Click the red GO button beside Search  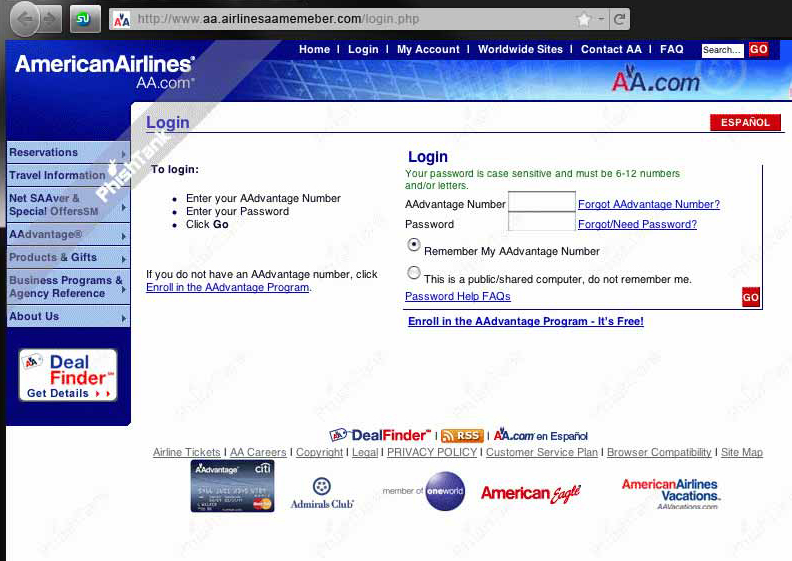click(758, 49)
